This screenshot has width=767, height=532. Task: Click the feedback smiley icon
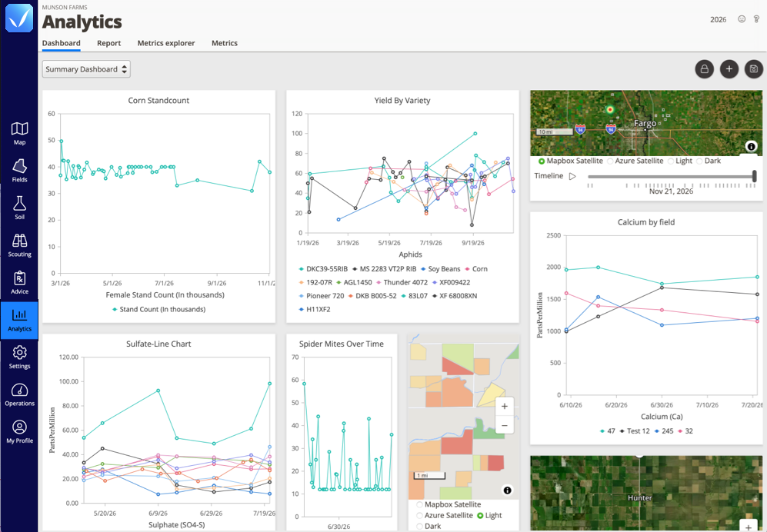[x=742, y=19]
